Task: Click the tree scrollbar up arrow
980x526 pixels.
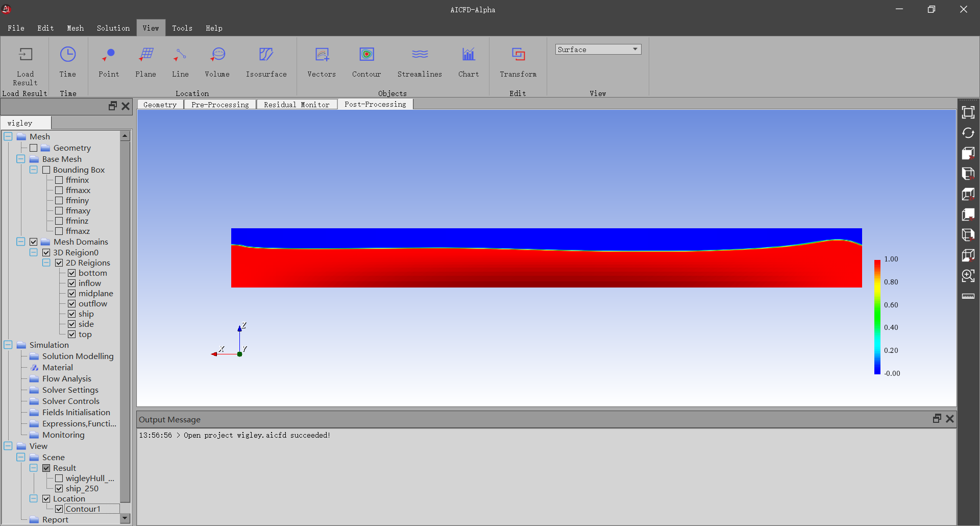Action: tap(125, 136)
